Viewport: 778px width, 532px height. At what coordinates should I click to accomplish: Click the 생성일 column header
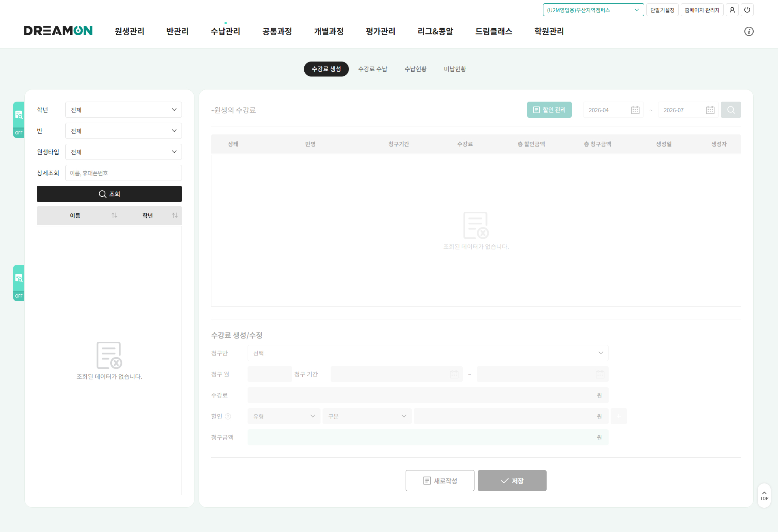coord(664,144)
